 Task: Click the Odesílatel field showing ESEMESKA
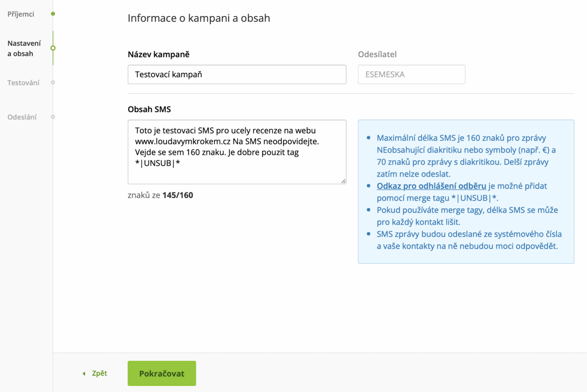coord(411,74)
